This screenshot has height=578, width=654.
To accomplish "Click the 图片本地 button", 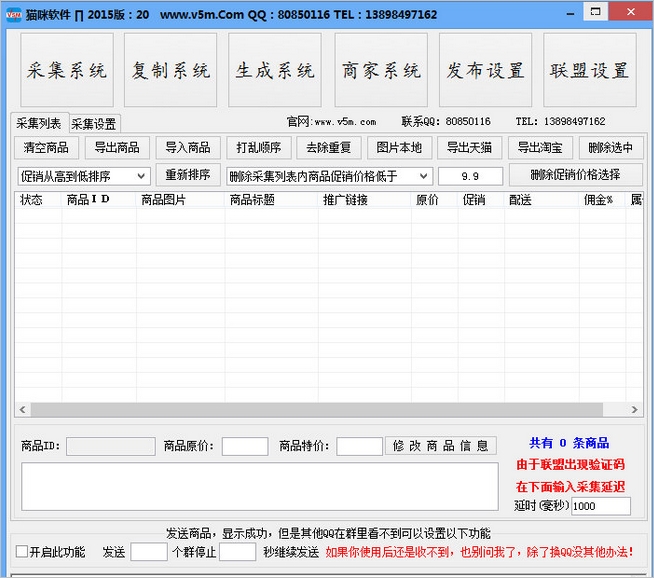I will [x=399, y=148].
